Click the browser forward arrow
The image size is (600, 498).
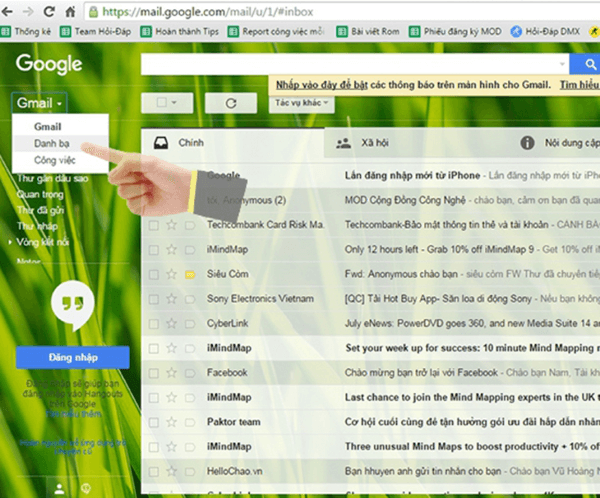click(28, 12)
